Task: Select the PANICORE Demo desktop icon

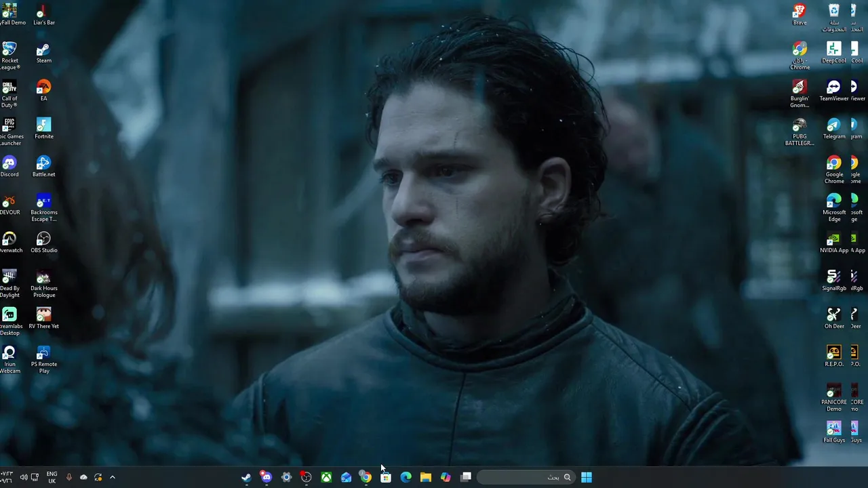Action: [834, 398]
